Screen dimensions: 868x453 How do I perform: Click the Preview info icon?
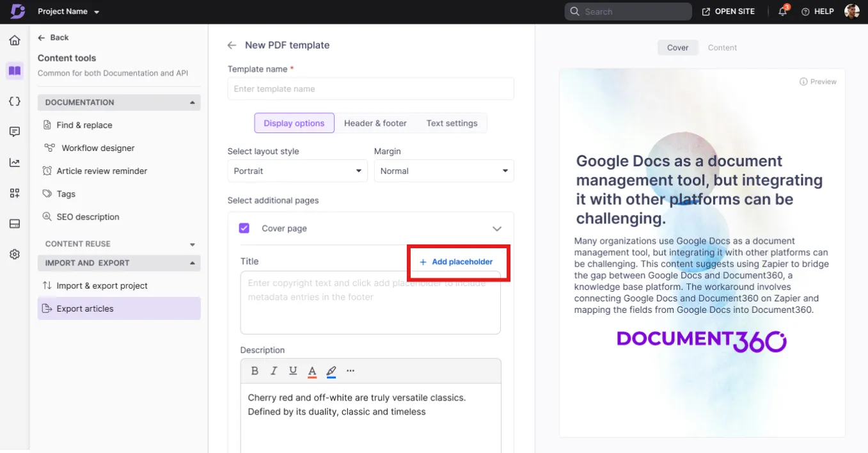pos(803,82)
